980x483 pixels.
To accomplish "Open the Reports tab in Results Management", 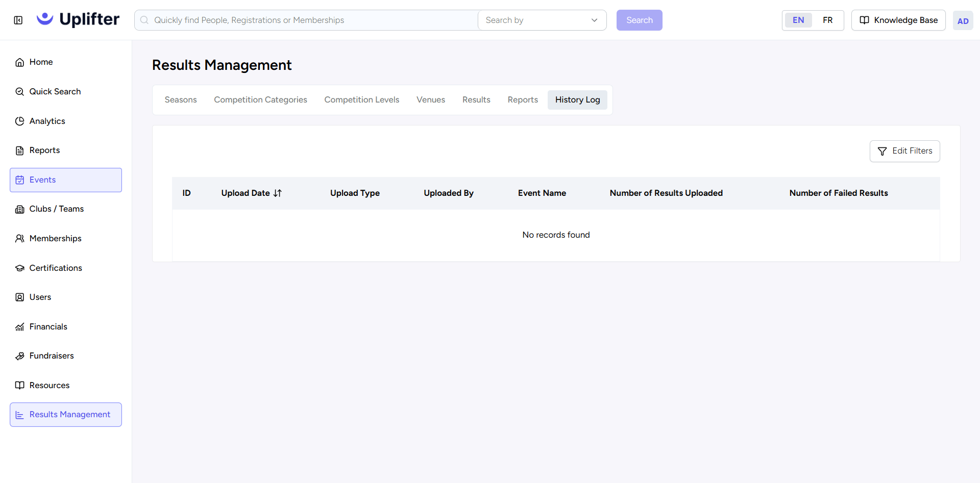I will click(523, 100).
